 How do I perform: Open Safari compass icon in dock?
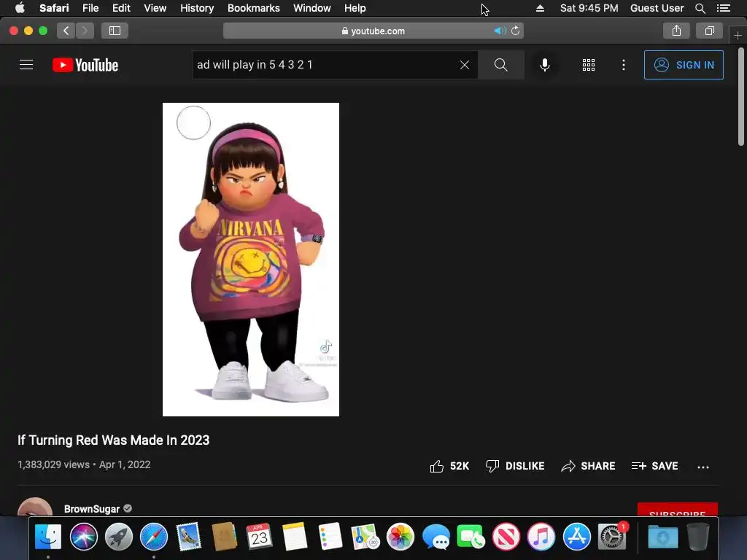pos(154,536)
